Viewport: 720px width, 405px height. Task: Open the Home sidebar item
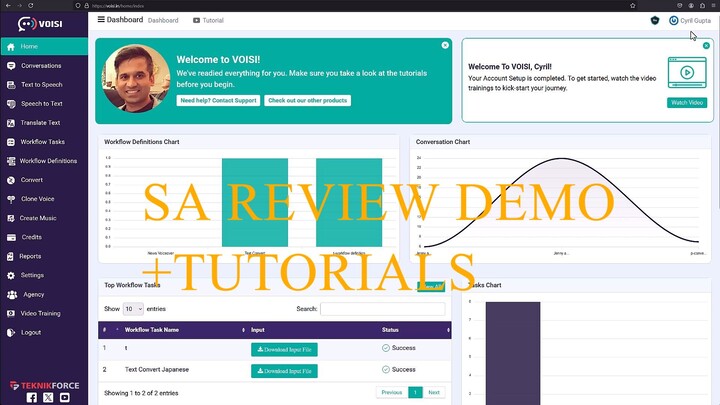(44, 46)
